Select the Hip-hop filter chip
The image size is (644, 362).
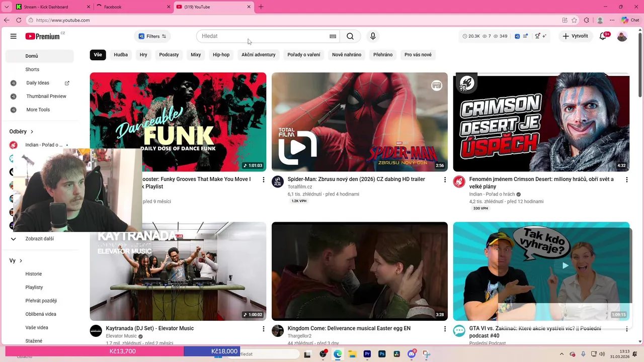click(221, 55)
